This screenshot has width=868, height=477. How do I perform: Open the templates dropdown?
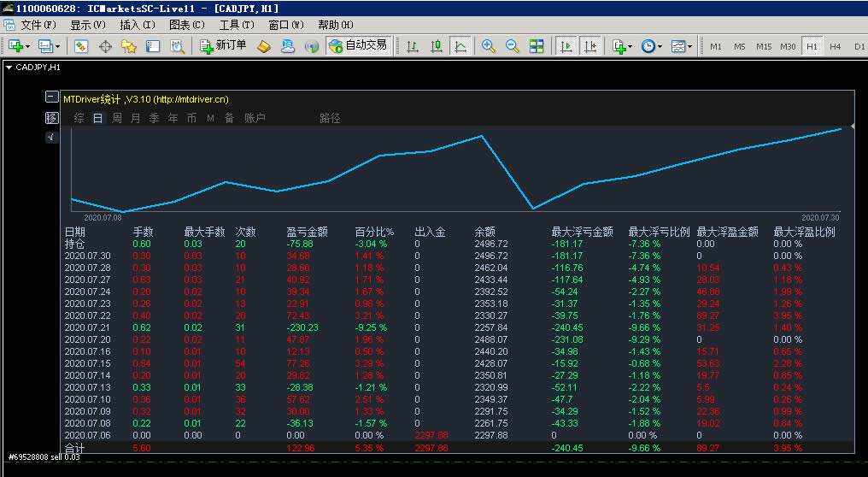681,46
